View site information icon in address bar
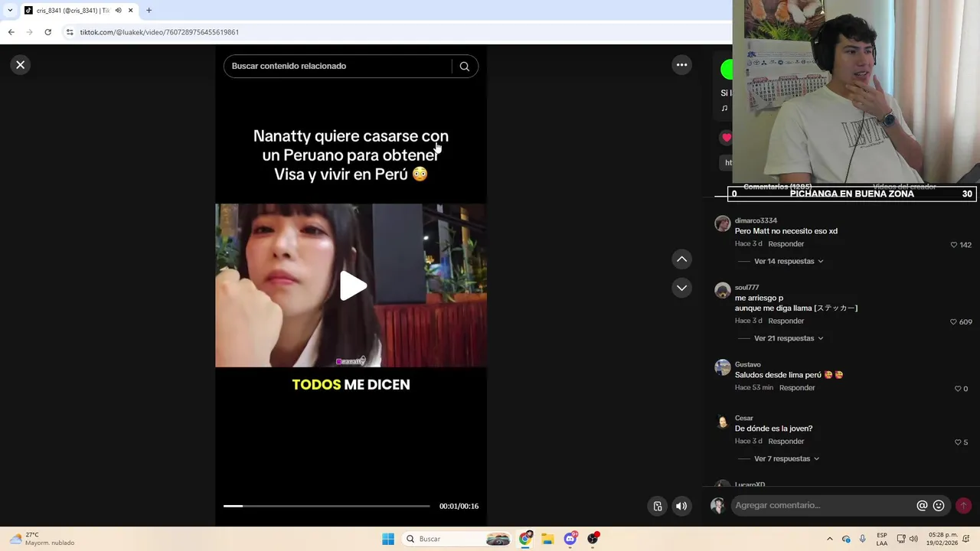Viewport: 980px width, 551px height. pyautogui.click(x=70, y=32)
